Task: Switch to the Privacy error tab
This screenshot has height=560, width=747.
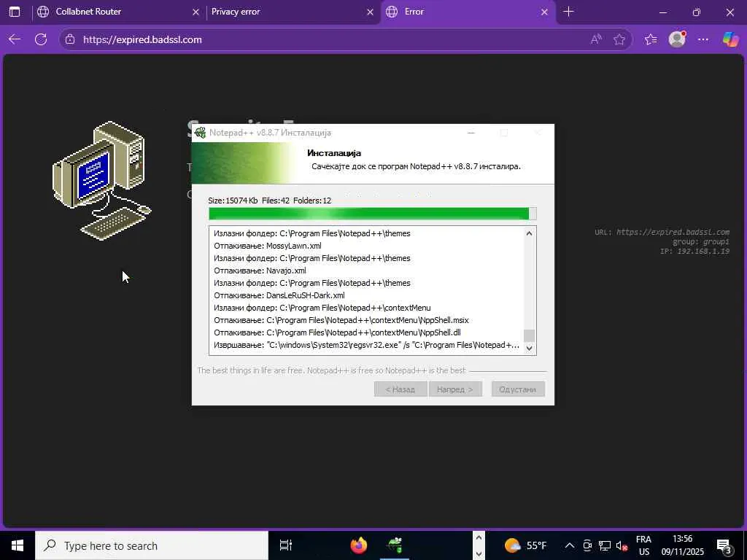Action: (293, 12)
